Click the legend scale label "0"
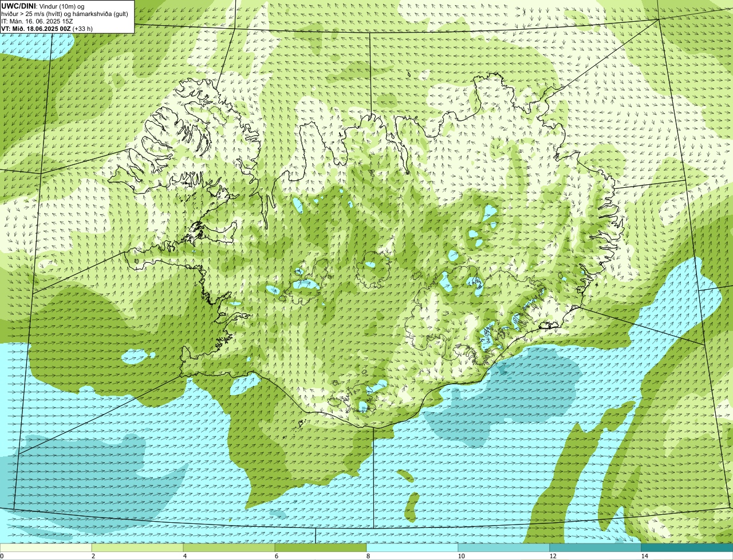 2,556
